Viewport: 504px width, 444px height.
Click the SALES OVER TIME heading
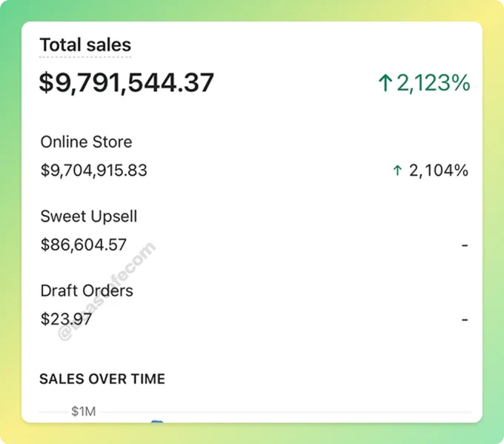(x=102, y=379)
